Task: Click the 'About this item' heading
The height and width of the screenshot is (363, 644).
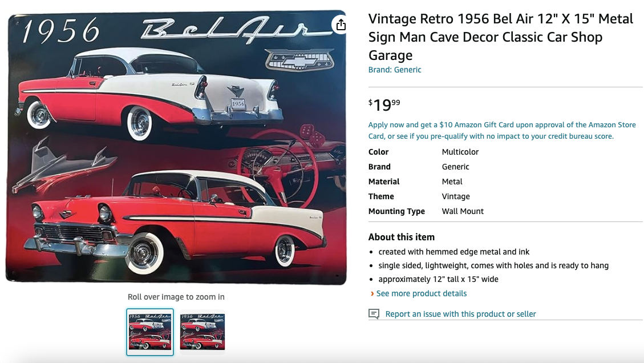Action: [402, 237]
